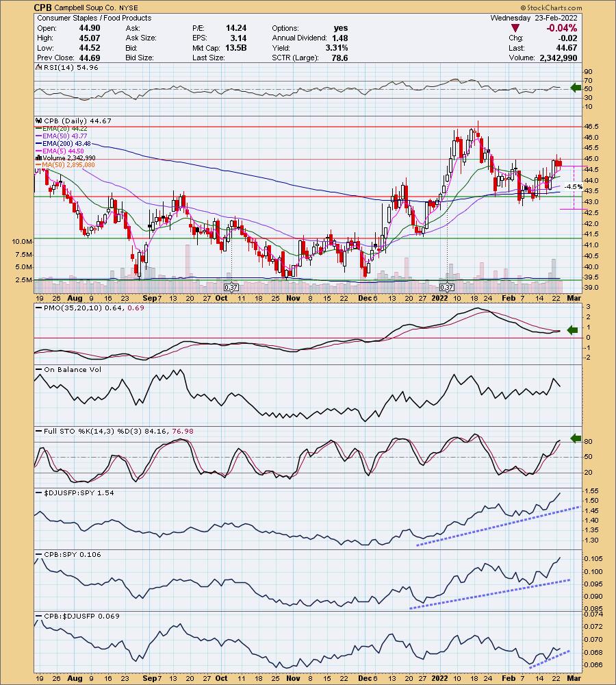Select the Open value 44.90
The height and width of the screenshot is (685, 616).
click(90, 28)
